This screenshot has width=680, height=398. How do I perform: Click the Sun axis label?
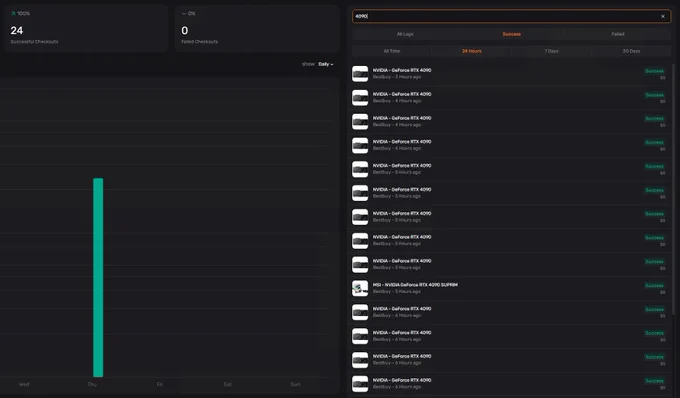click(x=295, y=384)
